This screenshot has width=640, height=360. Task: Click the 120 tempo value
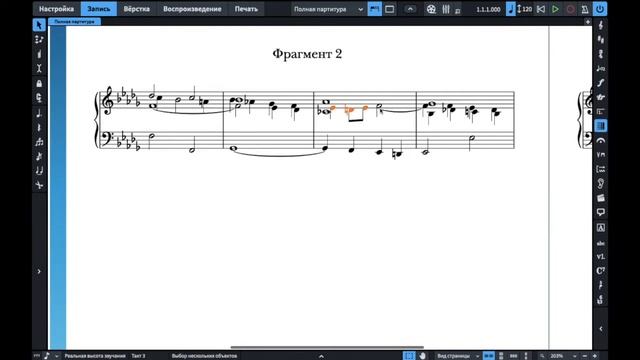coord(527,9)
